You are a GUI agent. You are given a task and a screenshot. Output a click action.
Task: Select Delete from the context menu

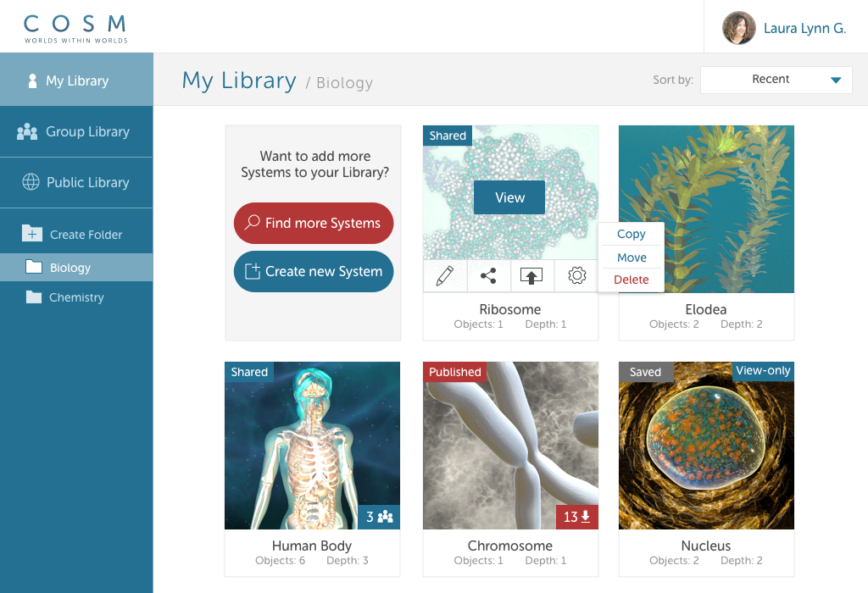632,280
